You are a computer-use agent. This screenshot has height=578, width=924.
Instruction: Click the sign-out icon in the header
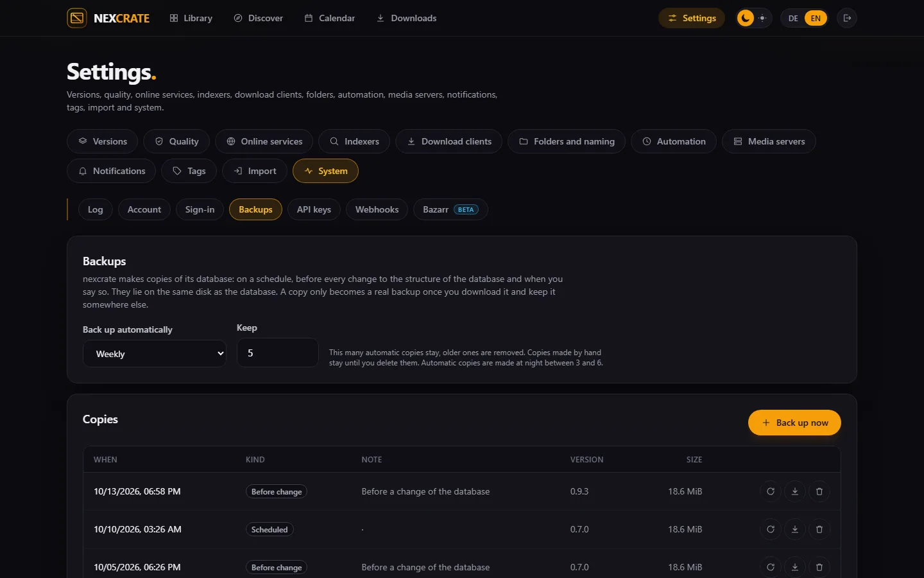pos(847,18)
